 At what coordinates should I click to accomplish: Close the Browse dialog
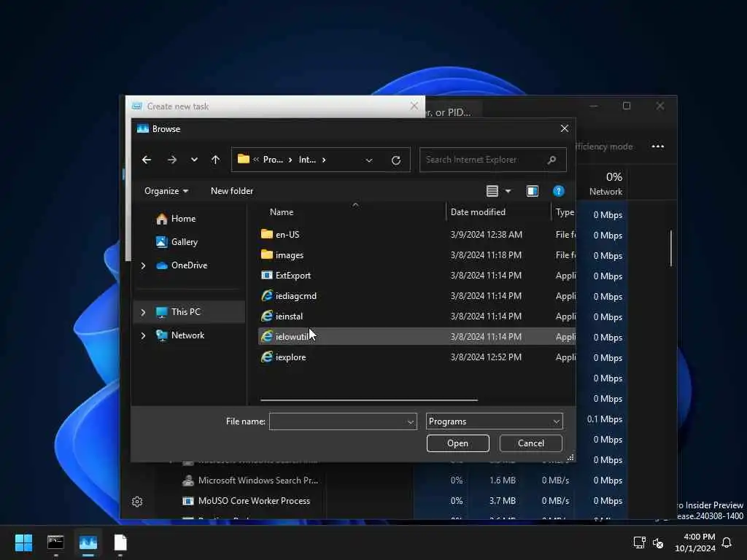pyautogui.click(x=565, y=128)
